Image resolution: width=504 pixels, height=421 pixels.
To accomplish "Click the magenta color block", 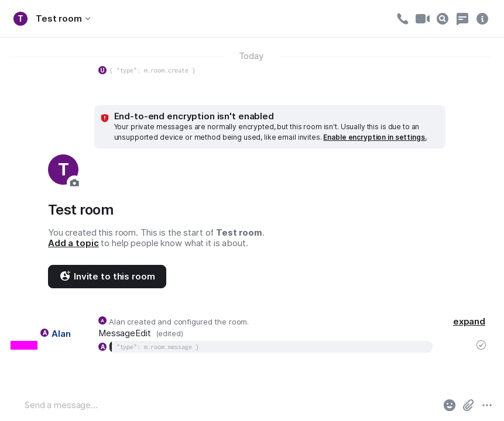I will tap(24, 346).
